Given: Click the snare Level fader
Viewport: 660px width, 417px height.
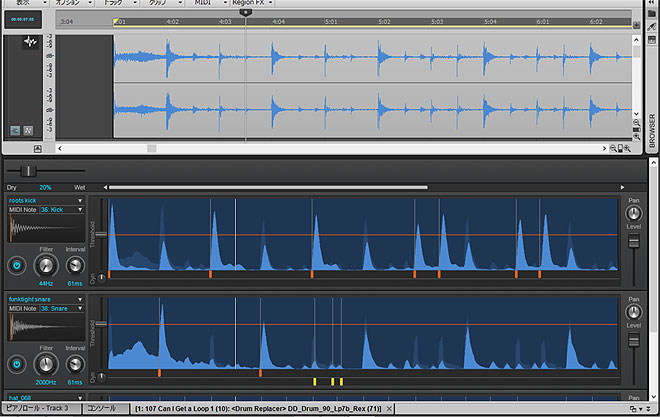Looking at the screenshot, I should click(x=633, y=340).
